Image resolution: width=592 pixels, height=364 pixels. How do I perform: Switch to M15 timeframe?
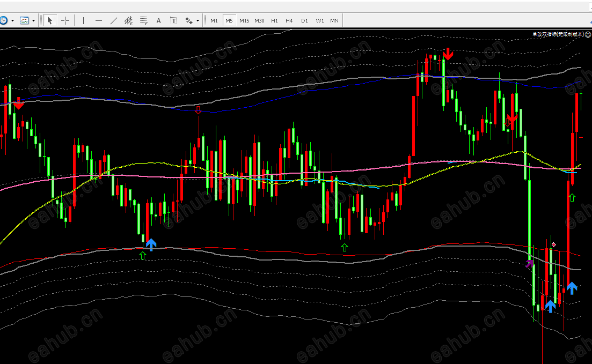244,20
